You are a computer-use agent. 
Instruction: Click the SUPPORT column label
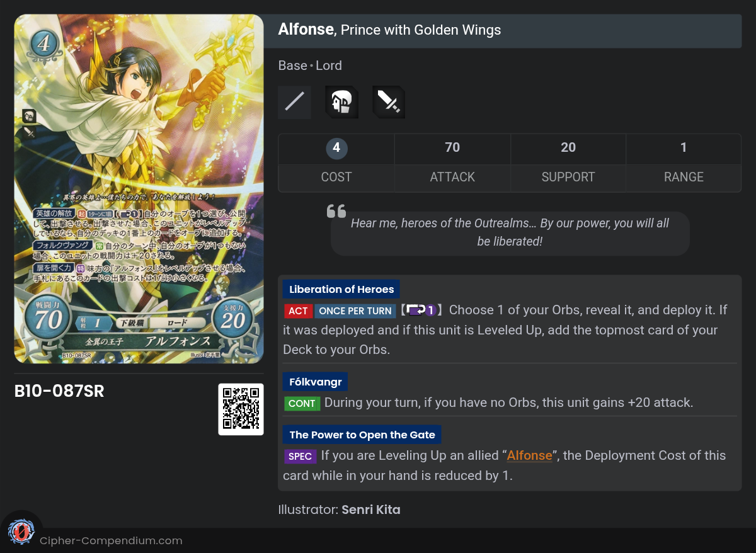click(x=568, y=177)
